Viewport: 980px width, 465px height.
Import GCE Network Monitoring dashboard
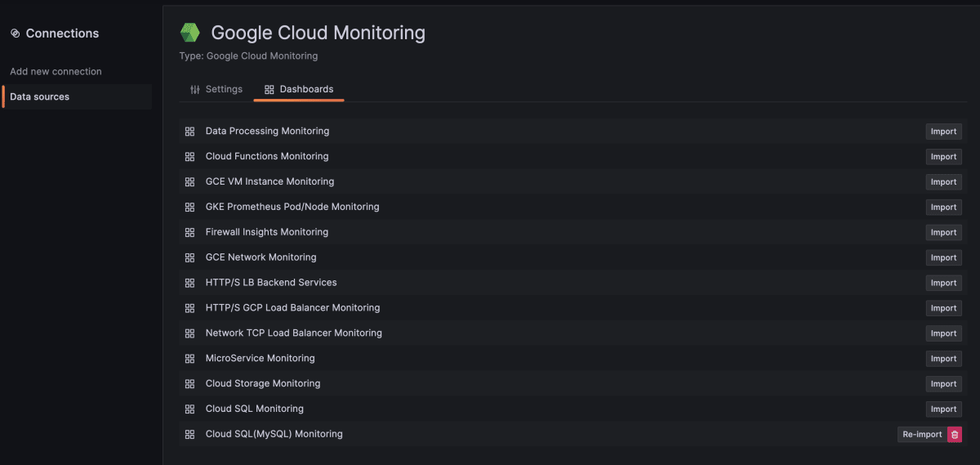coord(943,258)
